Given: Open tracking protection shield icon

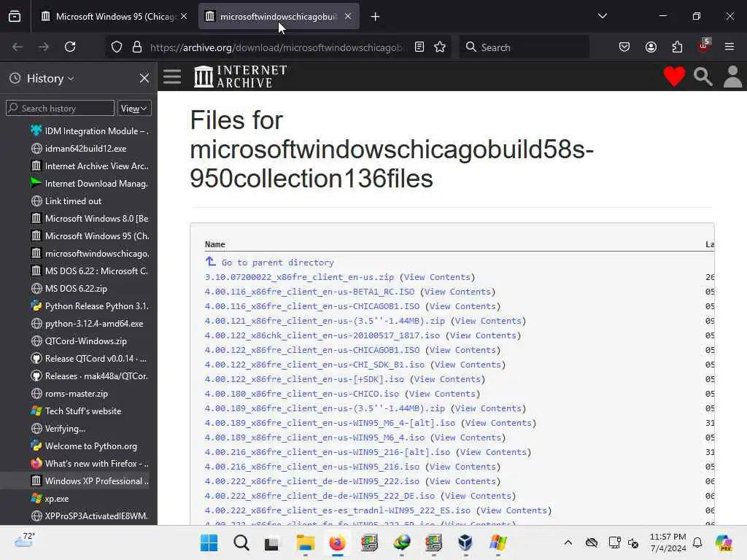Looking at the screenshot, I should 117,47.
